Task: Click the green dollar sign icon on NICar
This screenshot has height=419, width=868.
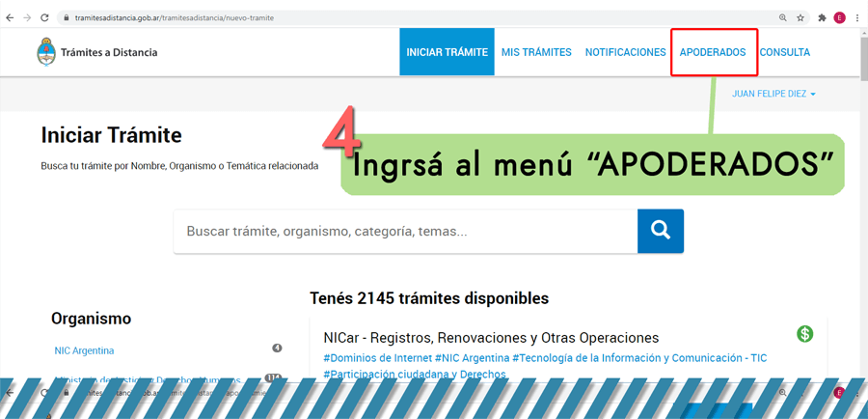Action: pos(804,334)
